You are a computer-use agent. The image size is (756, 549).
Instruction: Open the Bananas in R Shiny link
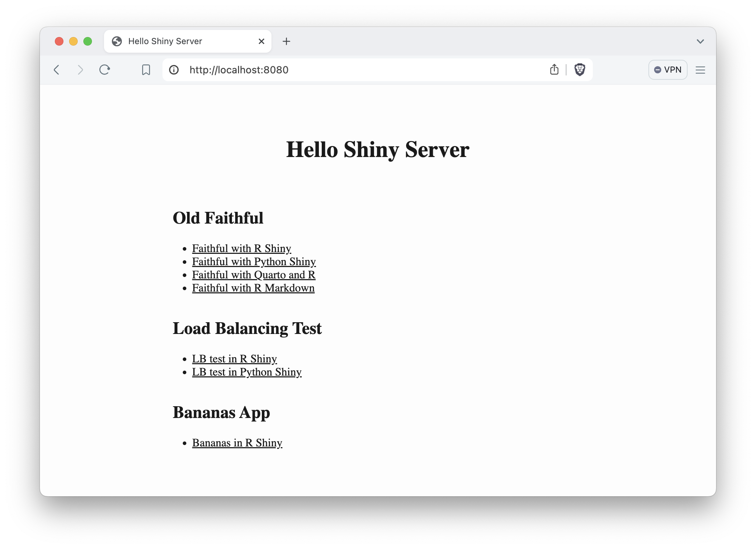(x=237, y=443)
